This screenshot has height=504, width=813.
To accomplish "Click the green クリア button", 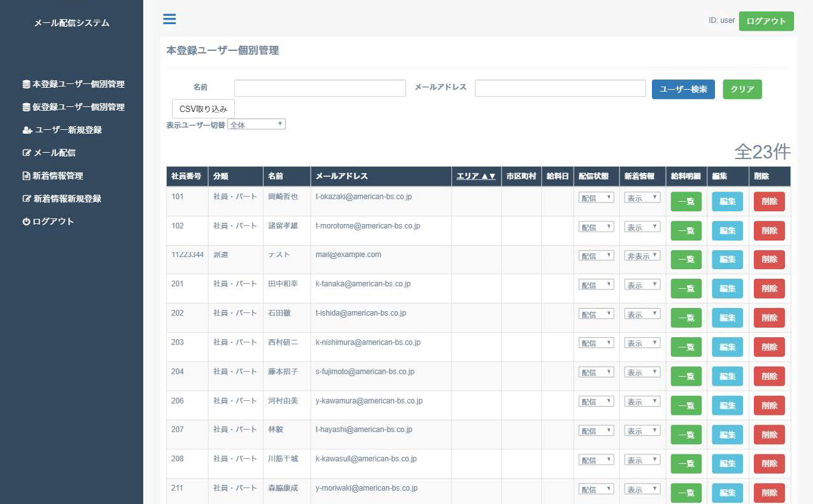I will pos(742,89).
